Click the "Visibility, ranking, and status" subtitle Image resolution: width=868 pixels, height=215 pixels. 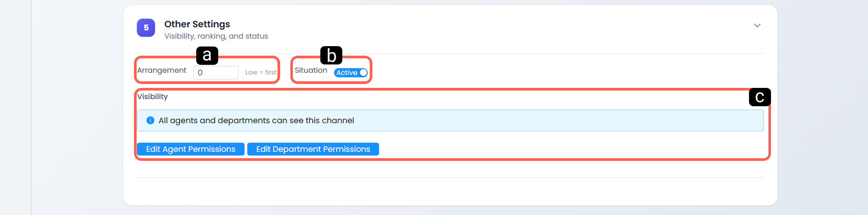click(x=216, y=36)
